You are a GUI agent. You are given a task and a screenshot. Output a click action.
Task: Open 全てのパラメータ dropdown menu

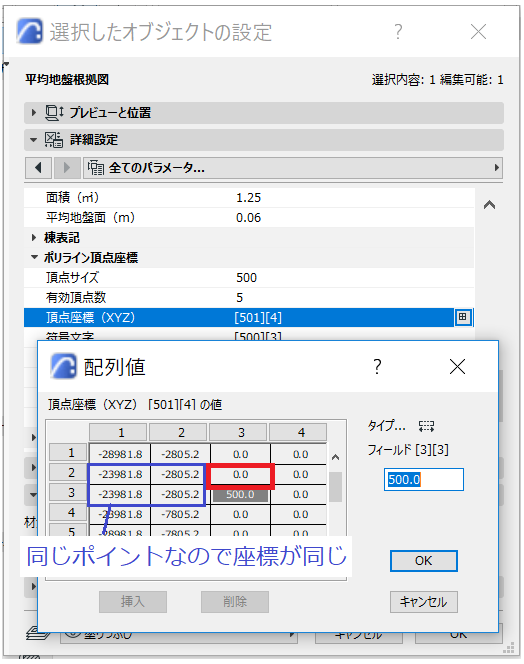(x=293, y=168)
